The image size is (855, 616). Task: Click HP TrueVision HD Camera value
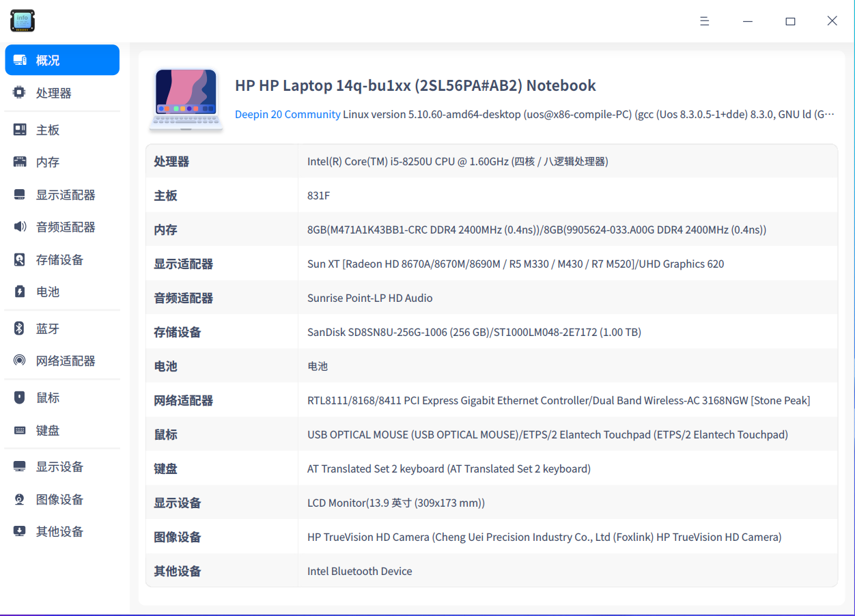544,537
